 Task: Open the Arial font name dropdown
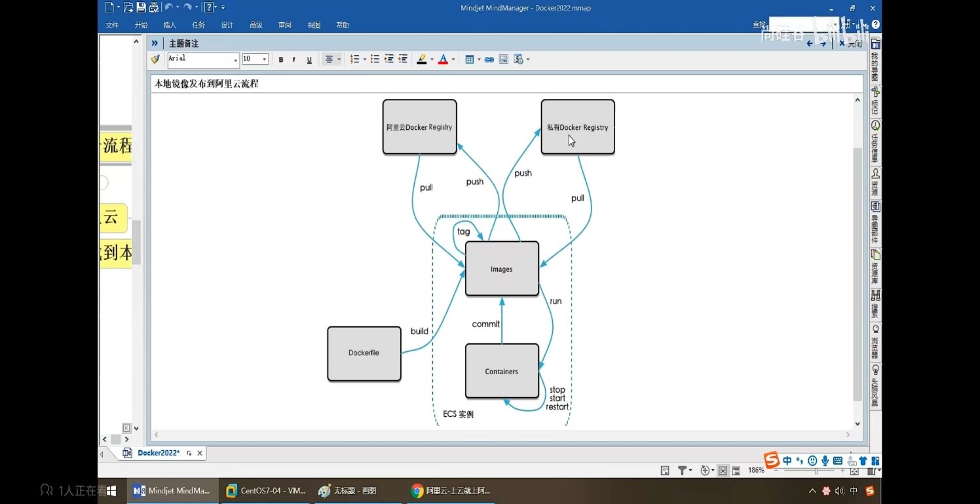(235, 60)
